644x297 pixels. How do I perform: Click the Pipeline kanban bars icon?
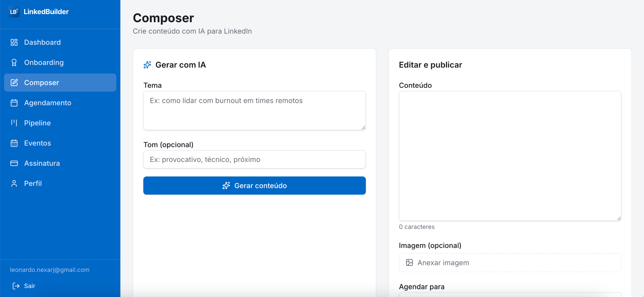14,123
